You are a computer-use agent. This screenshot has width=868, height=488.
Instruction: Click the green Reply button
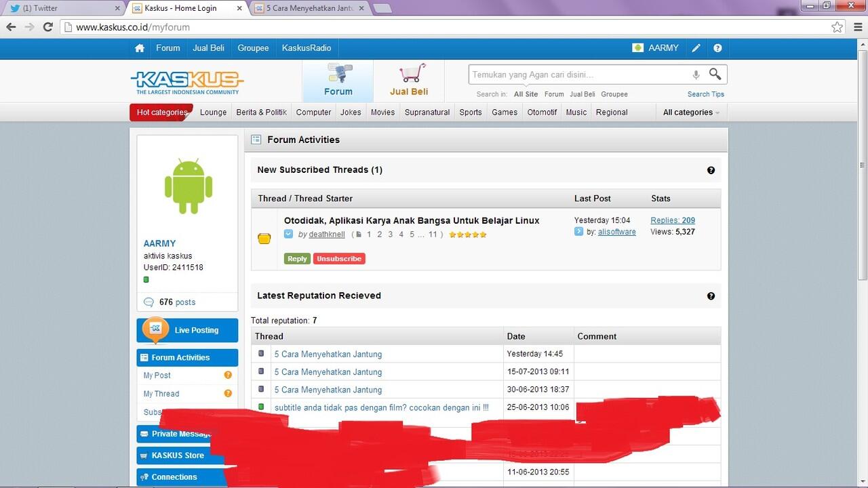click(x=297, y=259)
